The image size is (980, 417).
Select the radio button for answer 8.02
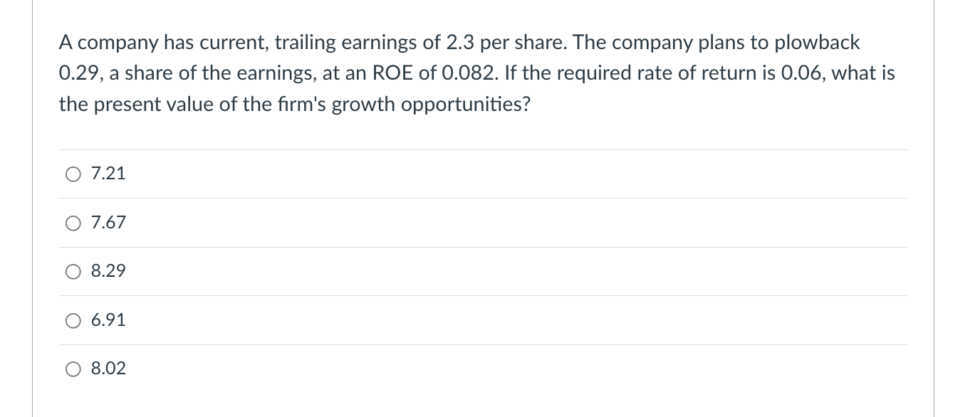[73, 369]
